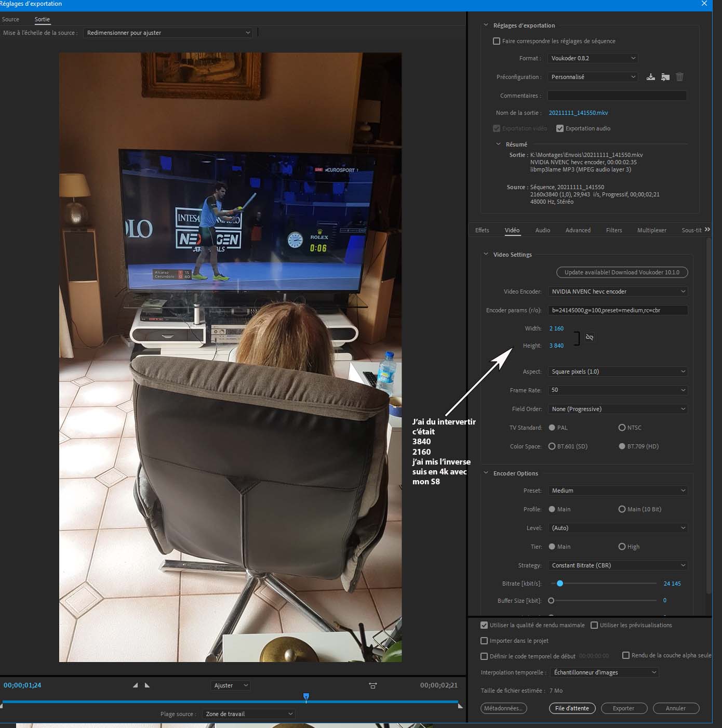Click into the Commentaires text field
This screenshot has height=728, width=722.
(x=617, y=96)
